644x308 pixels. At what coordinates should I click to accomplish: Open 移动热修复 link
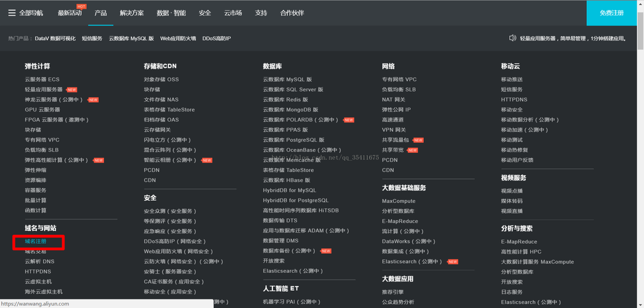[x=515, y=150]
